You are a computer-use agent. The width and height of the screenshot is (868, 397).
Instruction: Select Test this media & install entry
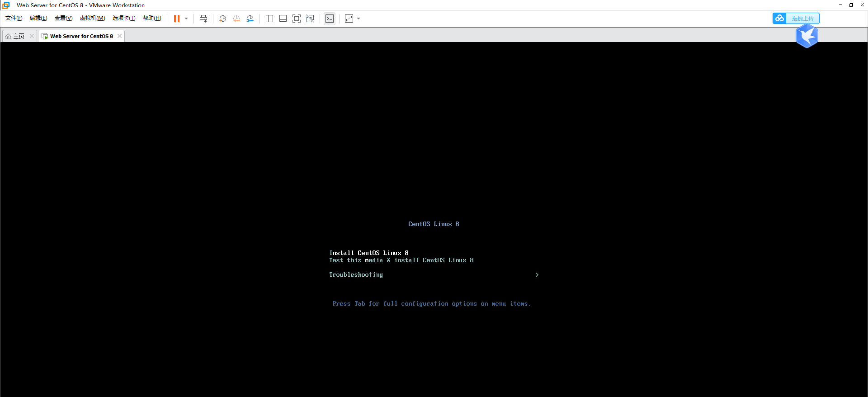click(401, 260)
